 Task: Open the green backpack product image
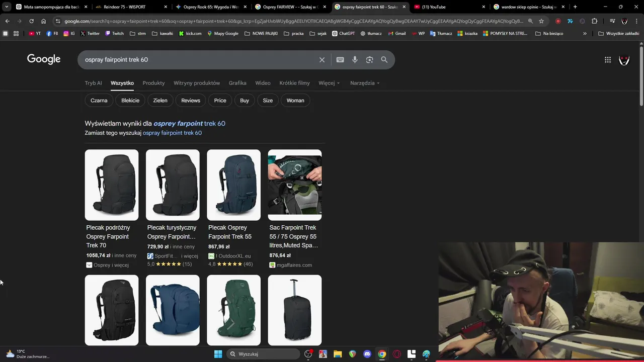coord(234,310)
